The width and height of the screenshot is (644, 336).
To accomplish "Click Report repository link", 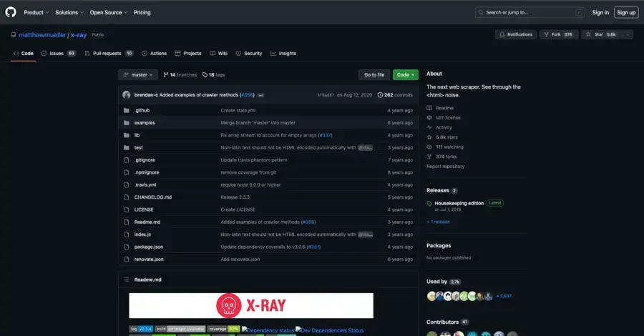I will (x=445, y=166).
